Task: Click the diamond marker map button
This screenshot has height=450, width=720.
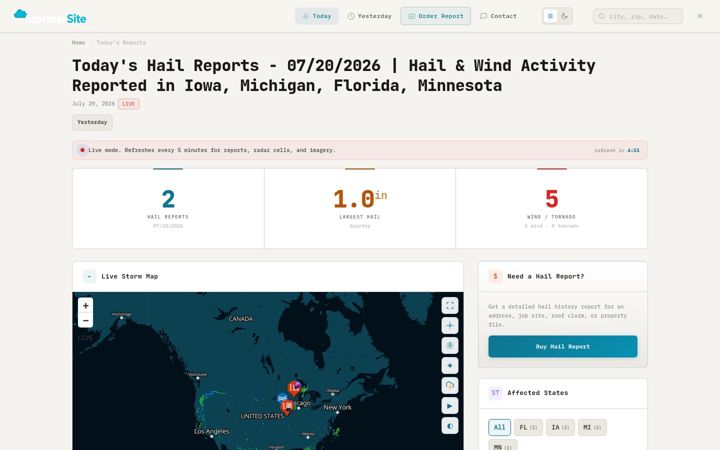Action: point(450,366)
